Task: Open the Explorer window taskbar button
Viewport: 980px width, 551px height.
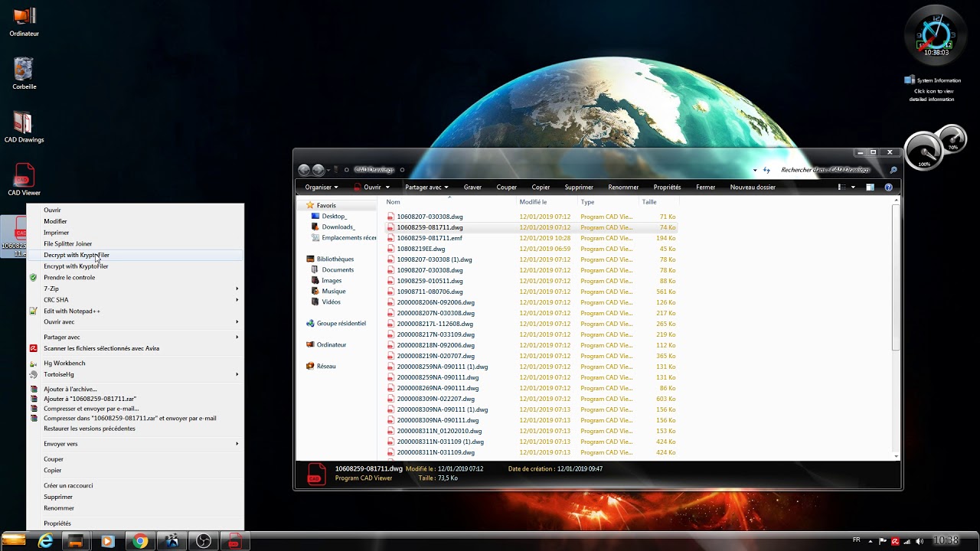Action: (76, 541)
